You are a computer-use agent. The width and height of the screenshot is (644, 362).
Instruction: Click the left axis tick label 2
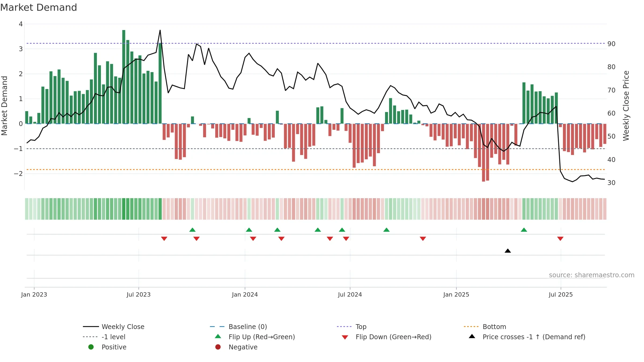point(21,74)
